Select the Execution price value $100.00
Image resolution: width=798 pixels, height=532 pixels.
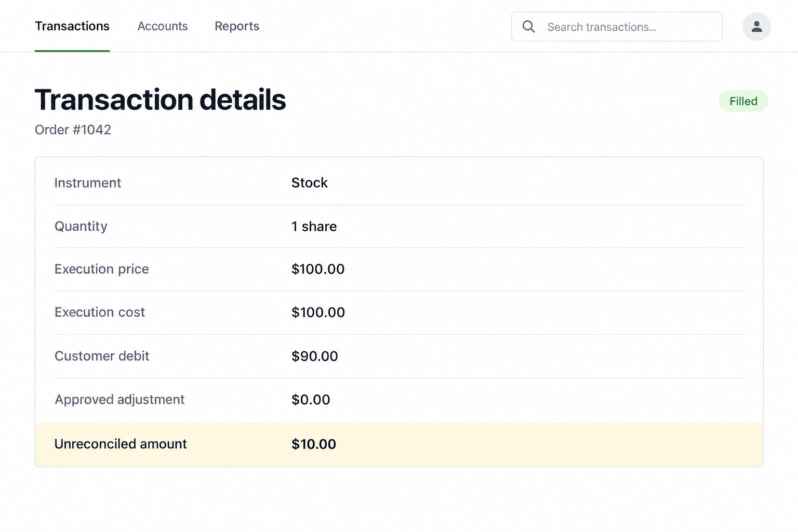tap(318, 269)
